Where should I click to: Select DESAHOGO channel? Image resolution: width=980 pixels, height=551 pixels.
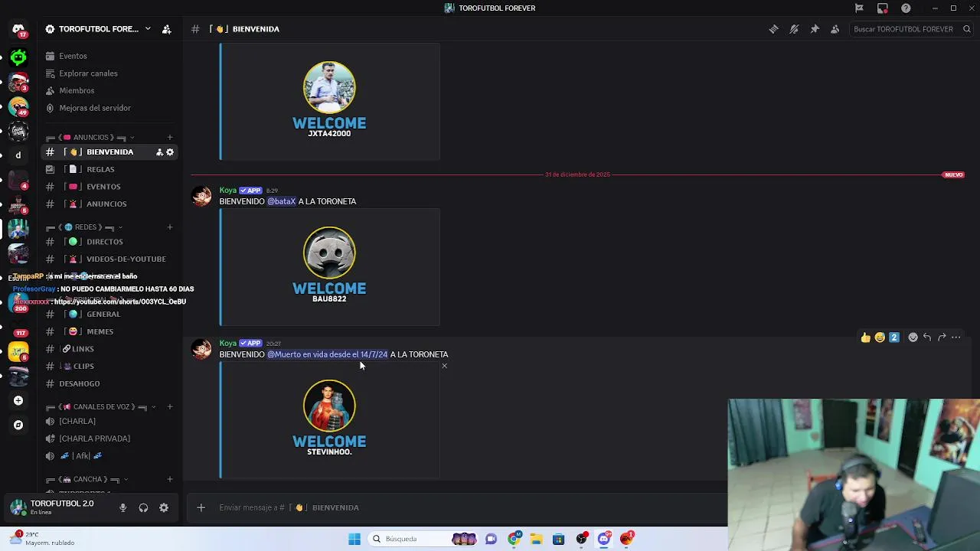click(110, 384)
